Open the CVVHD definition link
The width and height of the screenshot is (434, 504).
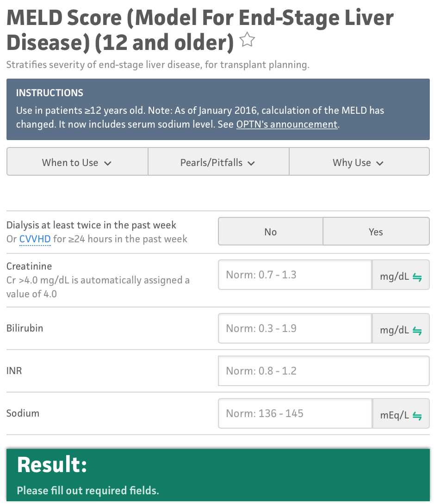click(x=35, y=239)
